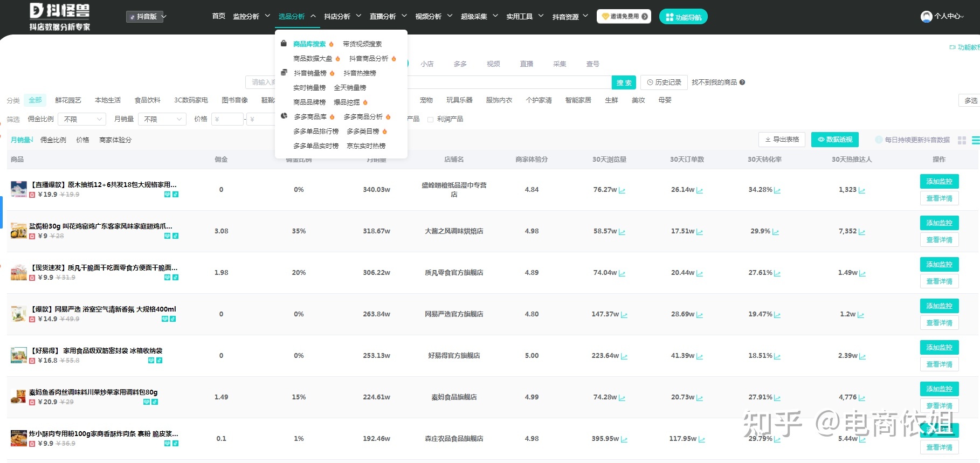Click the 30天浏览量 trend icon for 76.27w

[x=622, y=190]
